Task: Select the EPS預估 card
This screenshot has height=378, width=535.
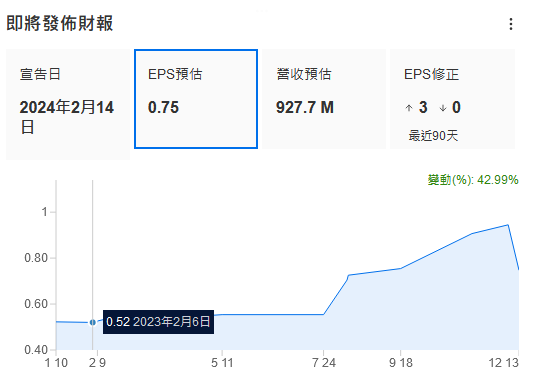Action: tap(196, 99)
